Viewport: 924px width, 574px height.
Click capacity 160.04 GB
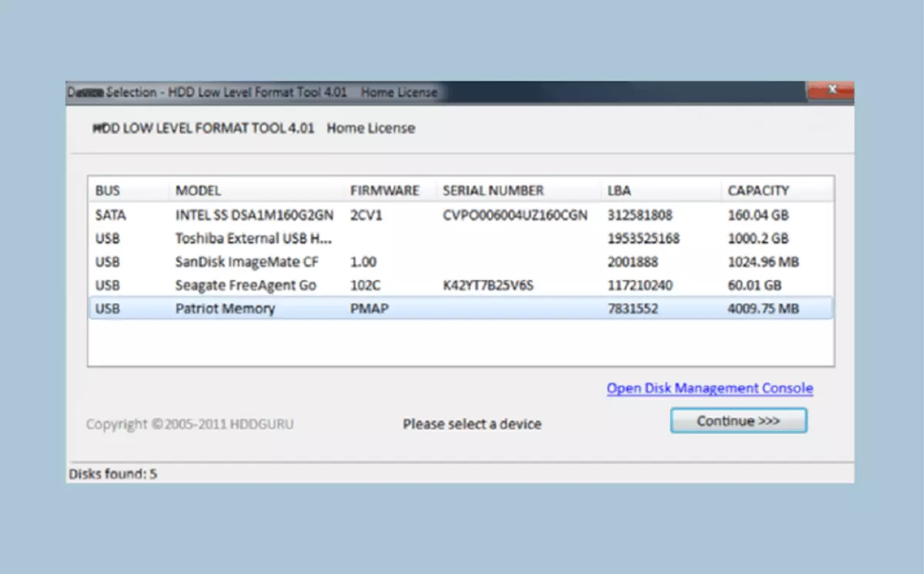[758, 215]
